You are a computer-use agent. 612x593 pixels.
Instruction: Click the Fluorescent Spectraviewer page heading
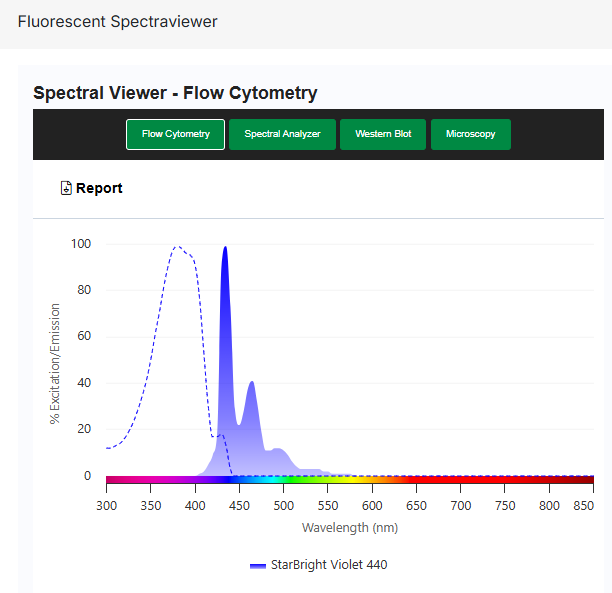pyautogui.click(x=117, y=21)
